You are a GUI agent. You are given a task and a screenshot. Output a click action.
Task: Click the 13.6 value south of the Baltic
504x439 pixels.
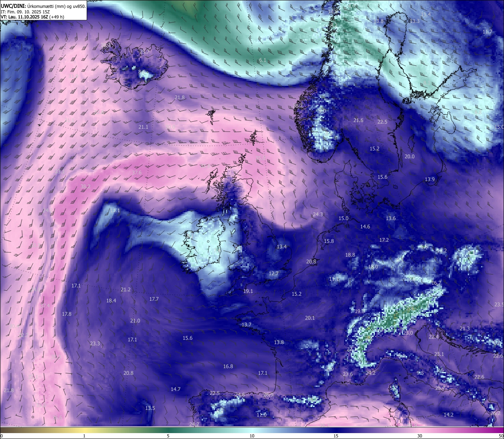click(x=391, y=218)
